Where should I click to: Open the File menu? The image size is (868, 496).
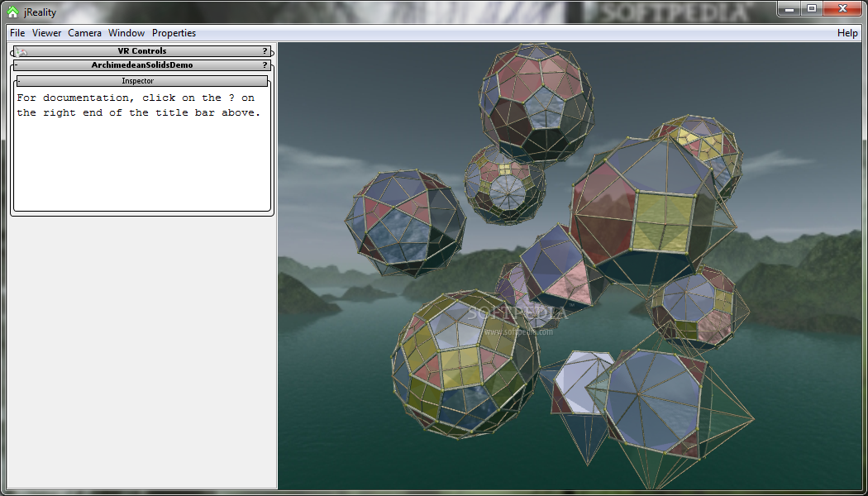[x=17, y=33]
